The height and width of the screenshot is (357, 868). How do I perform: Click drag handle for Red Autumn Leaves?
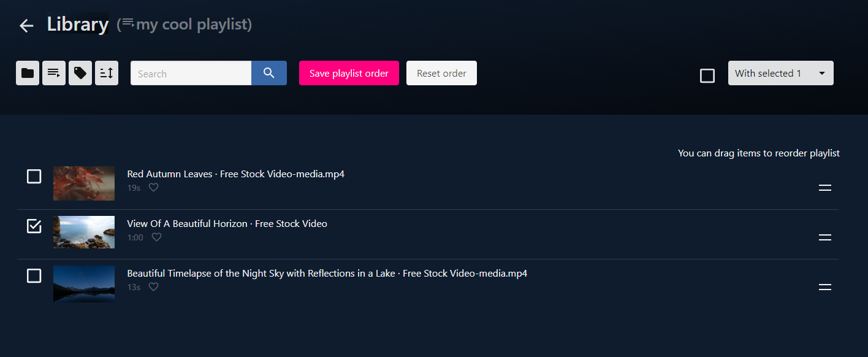[x=825, y=188]
